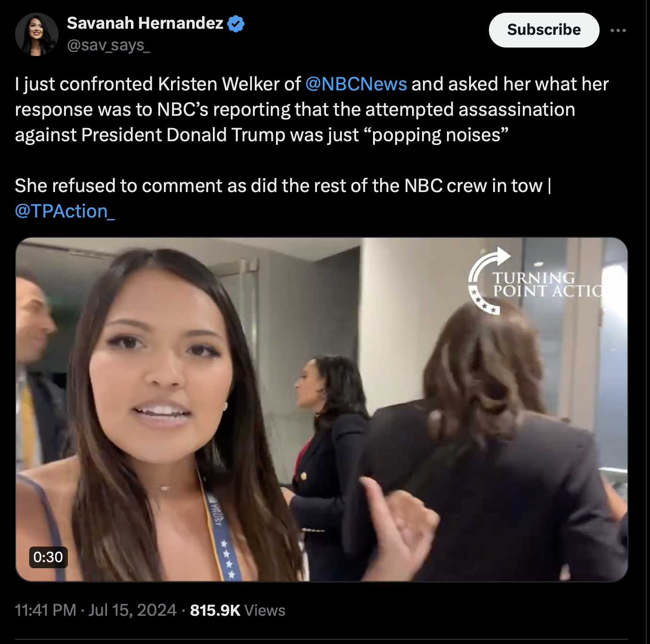Click the blue verified checkmark badge
Screen dimensions: 650x644
click(236, 23)
